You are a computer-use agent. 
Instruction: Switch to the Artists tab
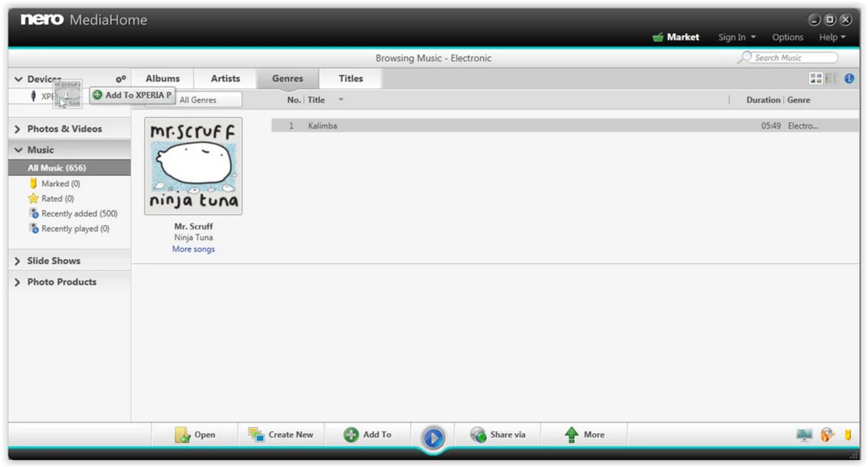coord(225,79)
